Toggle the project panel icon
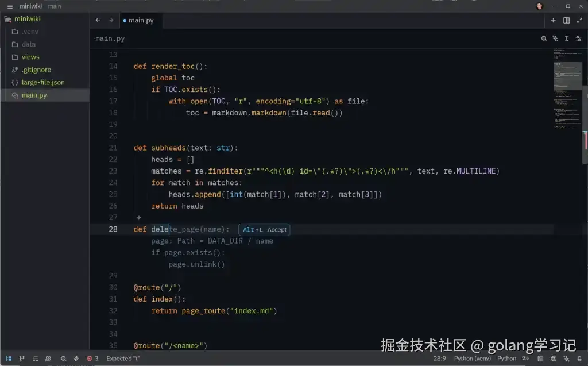Viewport: 588px width, 366px height. [9, 359]
